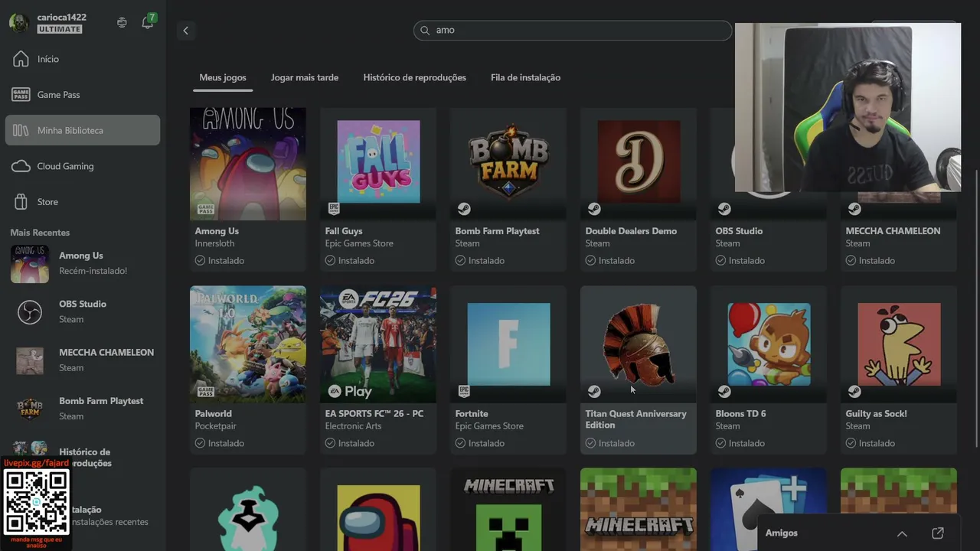Screen dimensions: 980x551
Task: Click the "Fall Guys" card title
Action: tap(344, 231)
